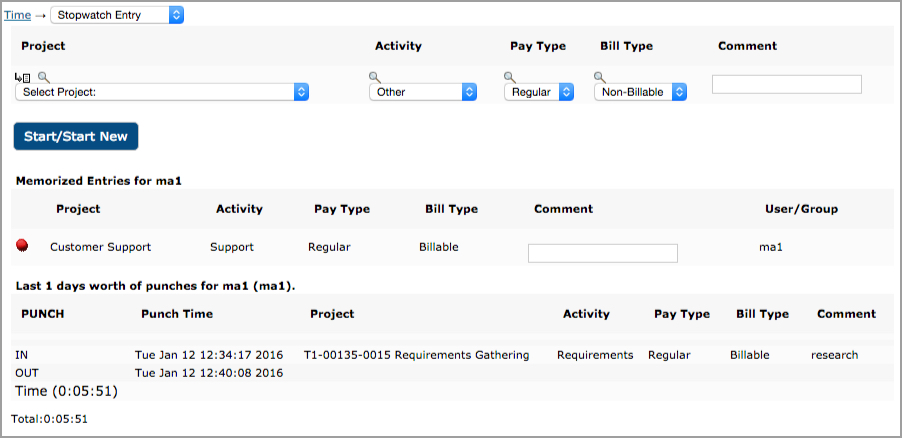Focus the Comment field in the entry row

tap(787, 84)
